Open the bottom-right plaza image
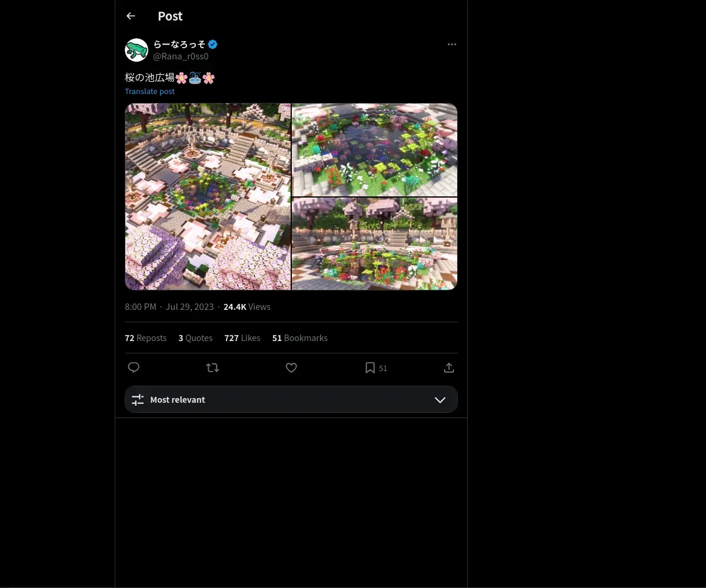706x588 pixels. pos(375,243)
